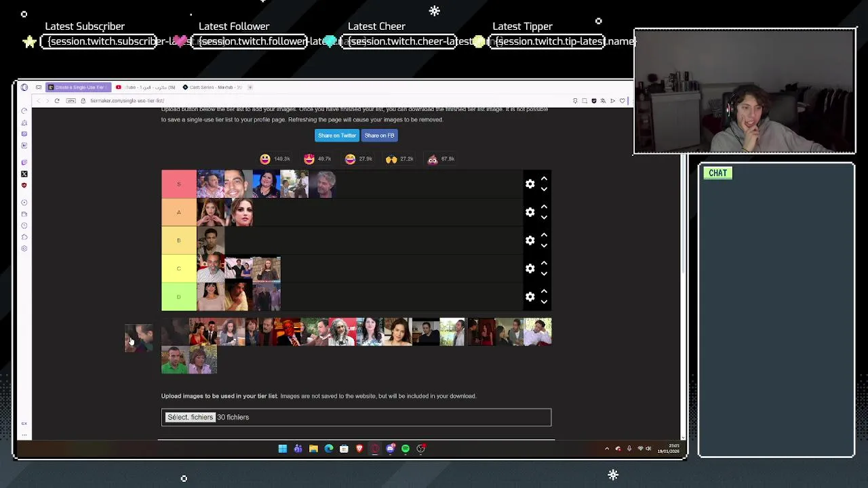868x488 pixels.
Task: Click the heart bookmark icon in address bar
Action: point(623,101)
